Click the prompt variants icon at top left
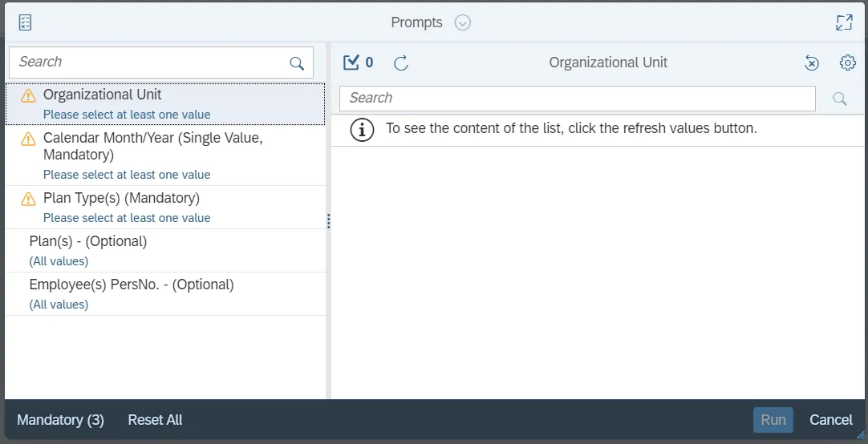This screenshot has height=444, width=868. point(25,22)
